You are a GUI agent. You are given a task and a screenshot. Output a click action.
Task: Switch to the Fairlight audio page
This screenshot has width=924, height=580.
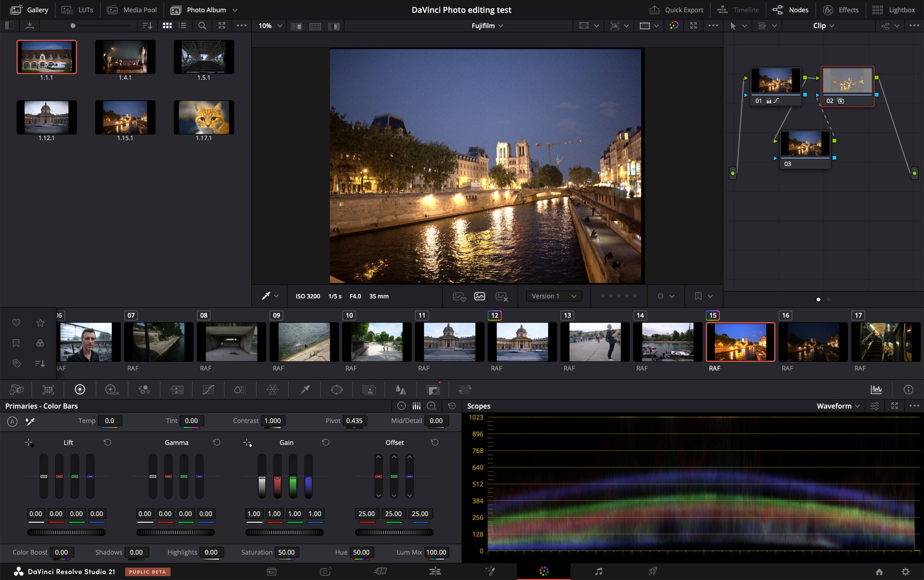point(600,571)
